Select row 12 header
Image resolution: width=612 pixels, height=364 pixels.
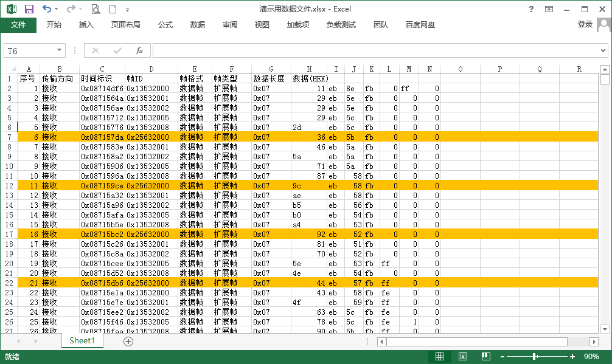coord(9,186)
